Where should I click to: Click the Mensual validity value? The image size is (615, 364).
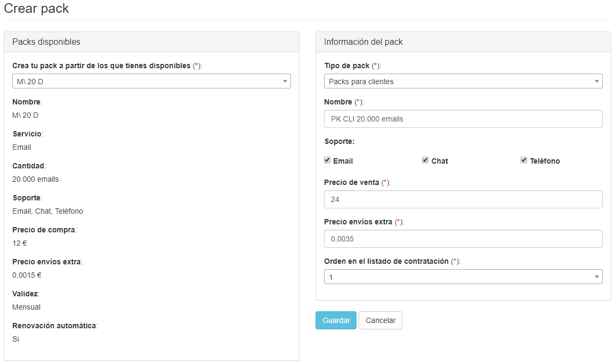[x=26, y=307]
